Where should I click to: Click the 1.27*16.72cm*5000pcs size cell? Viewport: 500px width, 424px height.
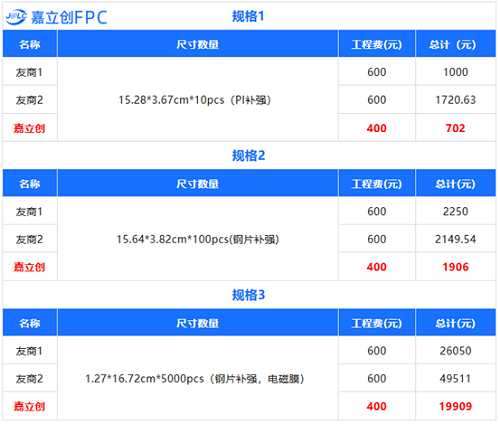coord(198,378)
